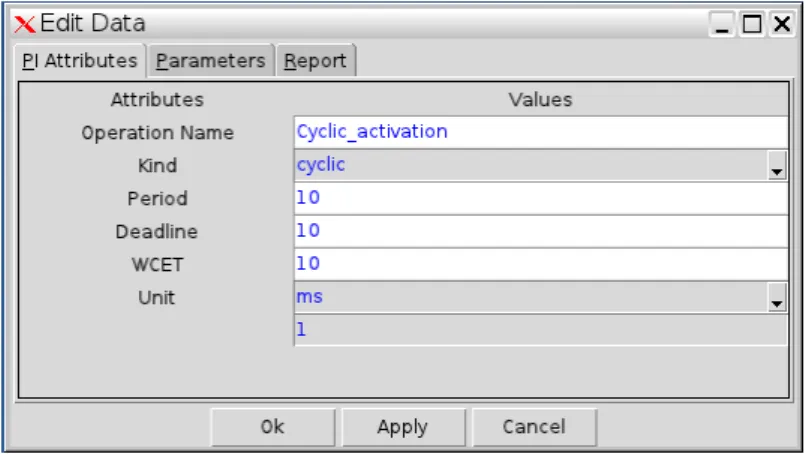This screenshot has height=454, width=806.
Task: Click the Operation Name label
Action: pyautogui.click(x=157, y=133)
